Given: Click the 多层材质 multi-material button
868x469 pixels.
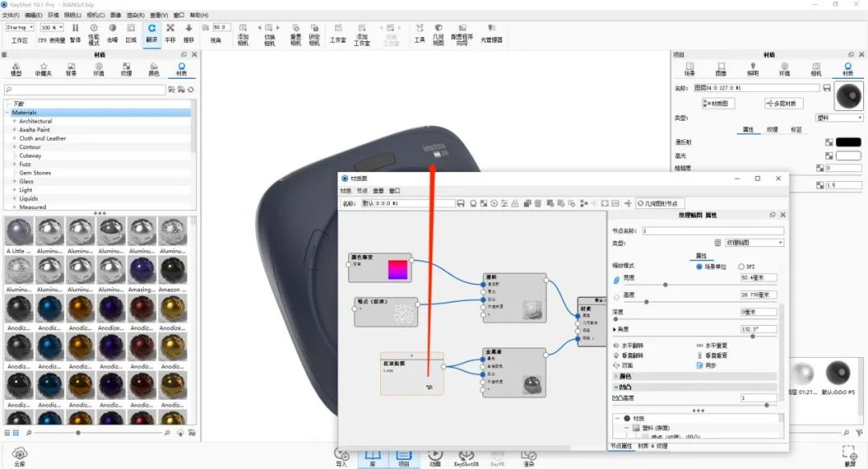Looking at the screenshot, I should (x=784, y=104).
